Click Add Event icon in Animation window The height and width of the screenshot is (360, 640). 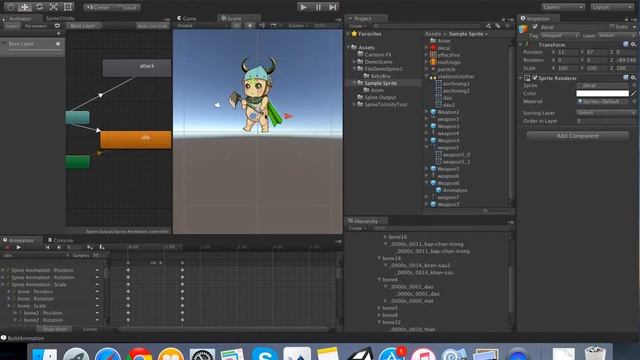tap(102, 247)
